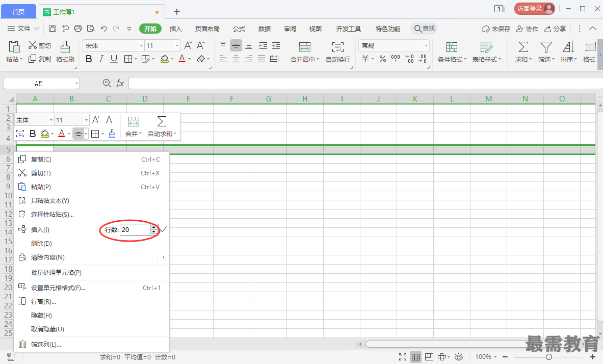Undo the last action
603x364 pixels.
[x=103, y=29]
